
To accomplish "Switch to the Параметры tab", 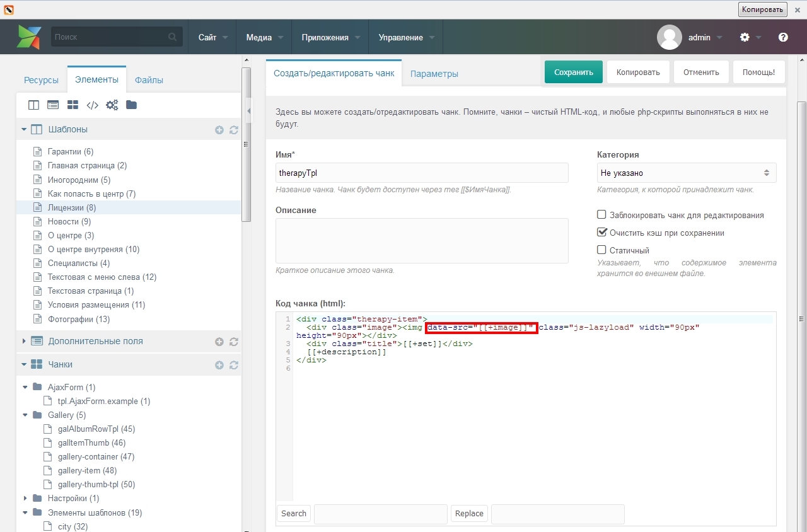I will click(434, 74).
